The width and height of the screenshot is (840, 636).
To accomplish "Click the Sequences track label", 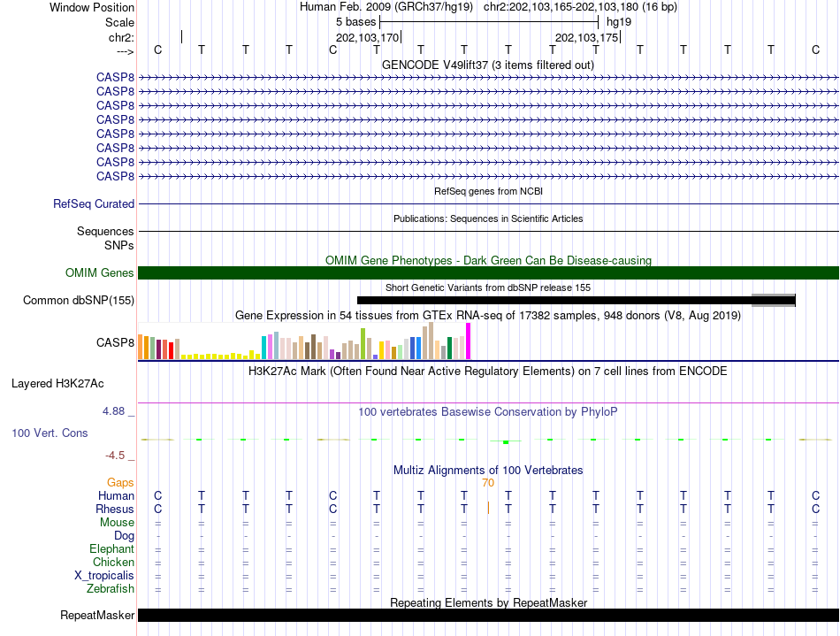I will 105,231.
